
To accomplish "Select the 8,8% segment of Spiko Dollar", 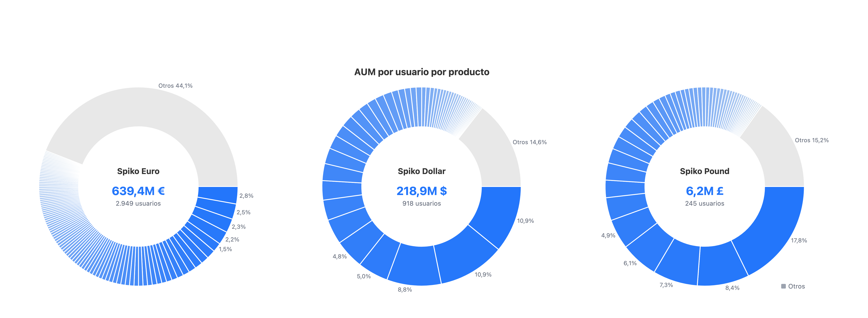I will [415, 266].
